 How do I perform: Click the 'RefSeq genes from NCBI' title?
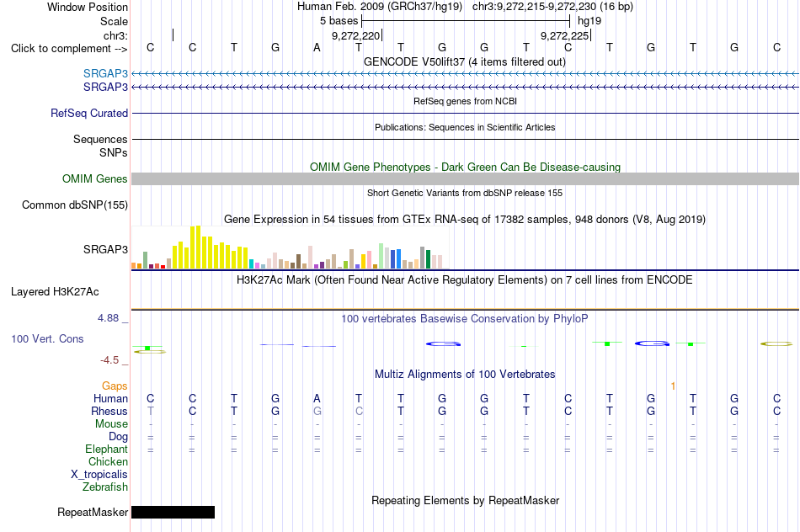(x=465, y=102)
